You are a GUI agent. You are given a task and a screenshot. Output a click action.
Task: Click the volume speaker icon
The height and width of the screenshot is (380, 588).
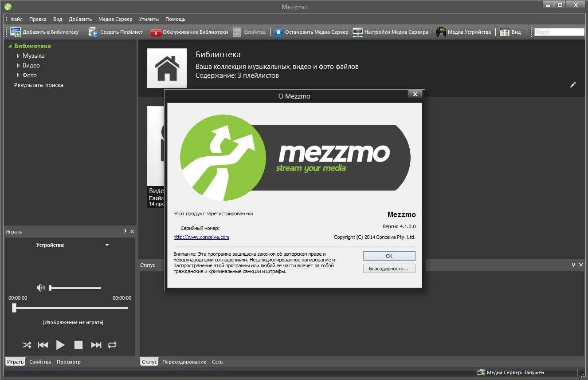pyautogui.click(x=41, y=288)
